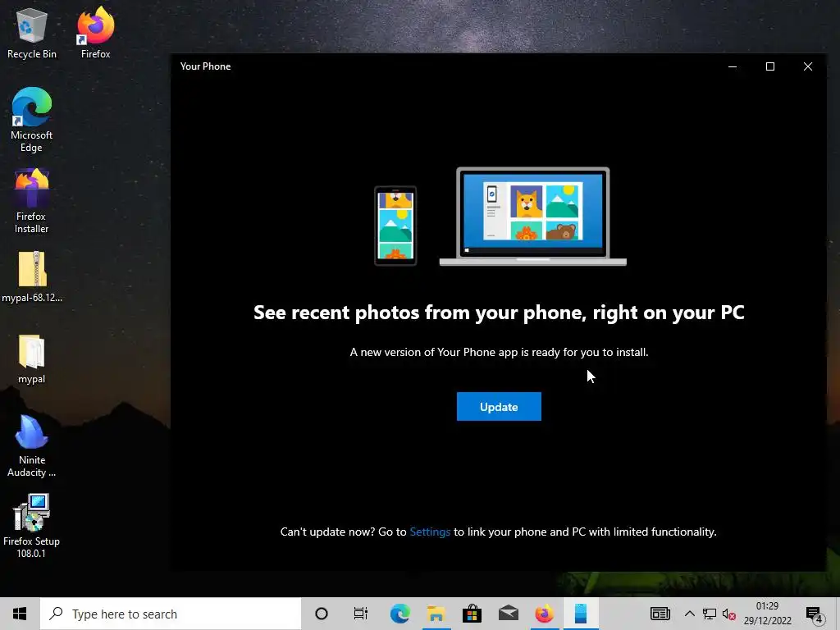Select the Firefox Setup 108.0.1 icon
840x630 pixels.
point(32,526)
